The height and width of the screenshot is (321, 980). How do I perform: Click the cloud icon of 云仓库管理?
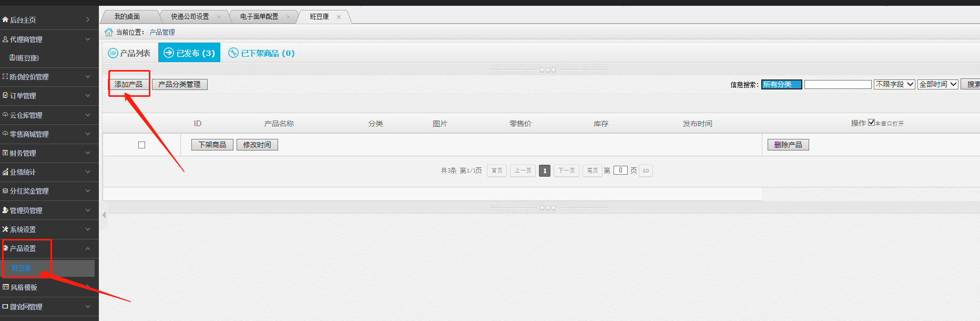5,115
